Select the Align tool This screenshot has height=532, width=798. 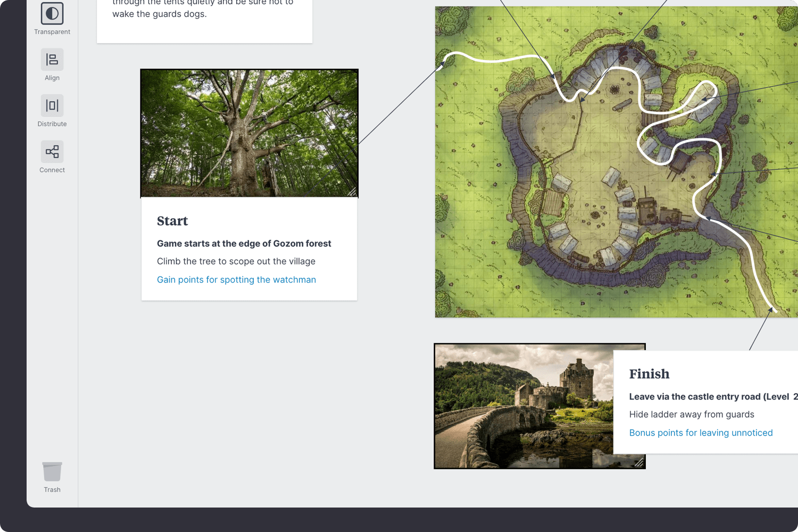52,60
